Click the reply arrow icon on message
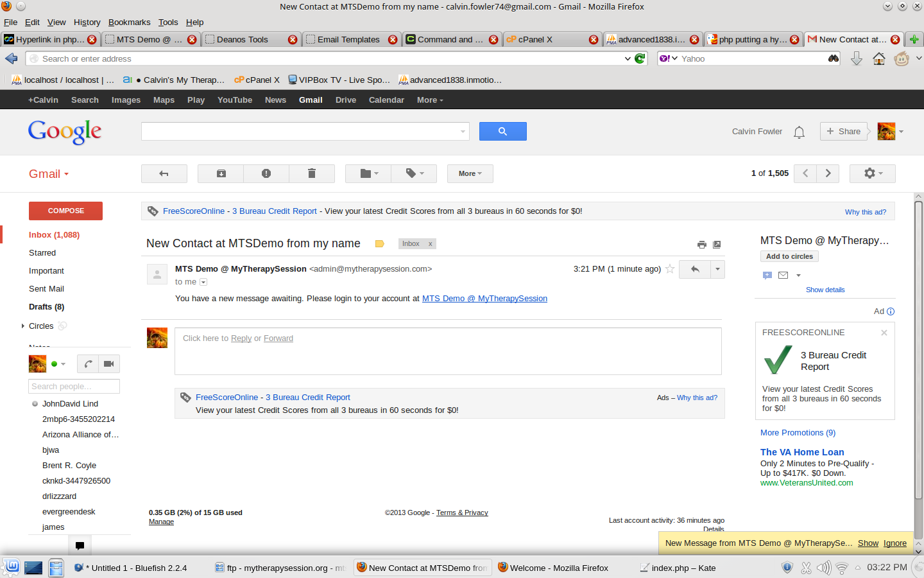The width and height of the screenshot is (924, 578). click(x=694, y=269)
